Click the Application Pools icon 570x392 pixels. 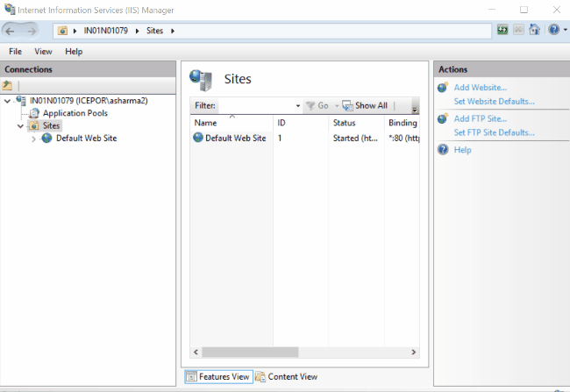click(x=34, y=113)
